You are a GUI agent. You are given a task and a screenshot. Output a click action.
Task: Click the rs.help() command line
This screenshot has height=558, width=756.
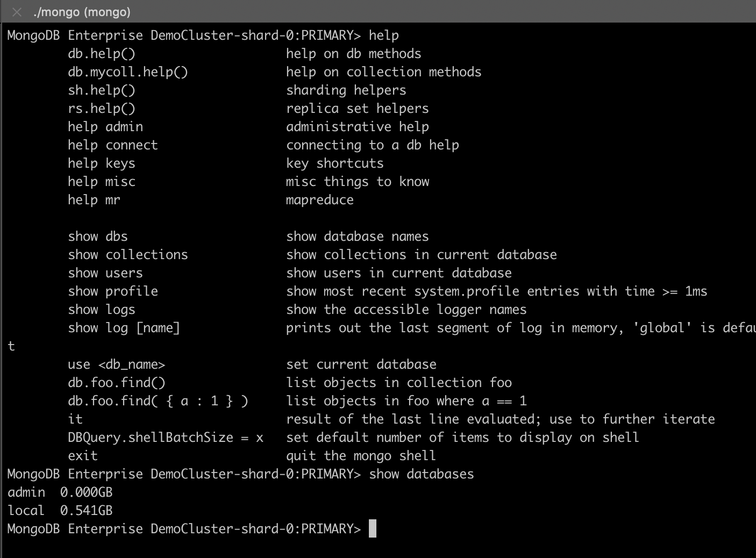pyautogui.click(x=102, y=109)
